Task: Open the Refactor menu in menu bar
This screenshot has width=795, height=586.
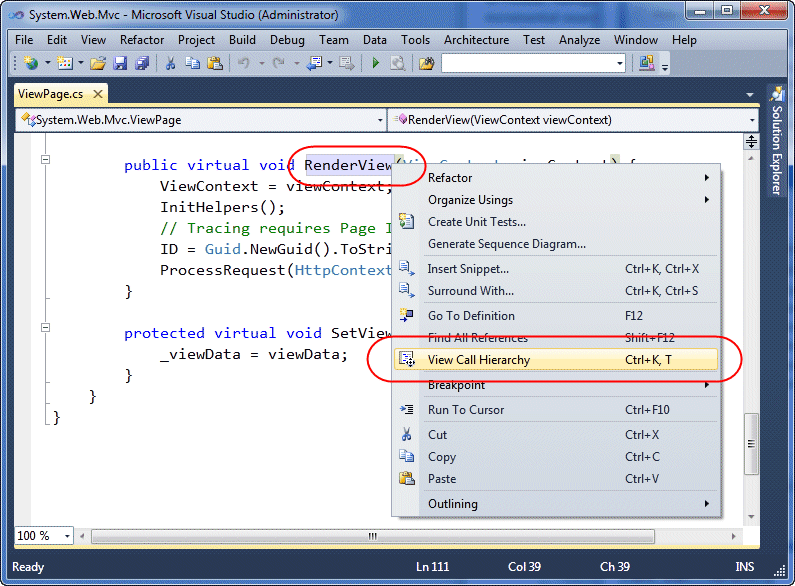Action: pyautogui.click(x=142, y=40)
